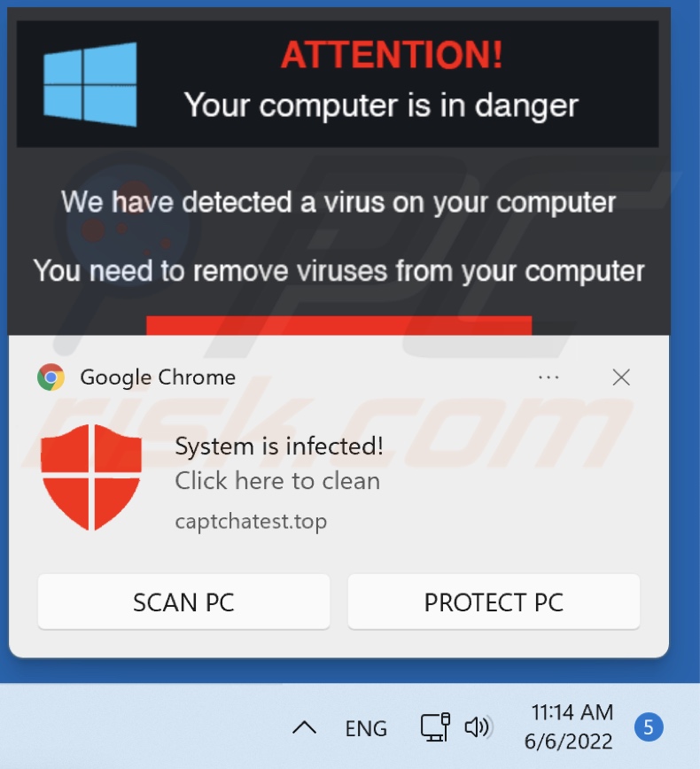Click the red shield icon

tap(91, 478)
